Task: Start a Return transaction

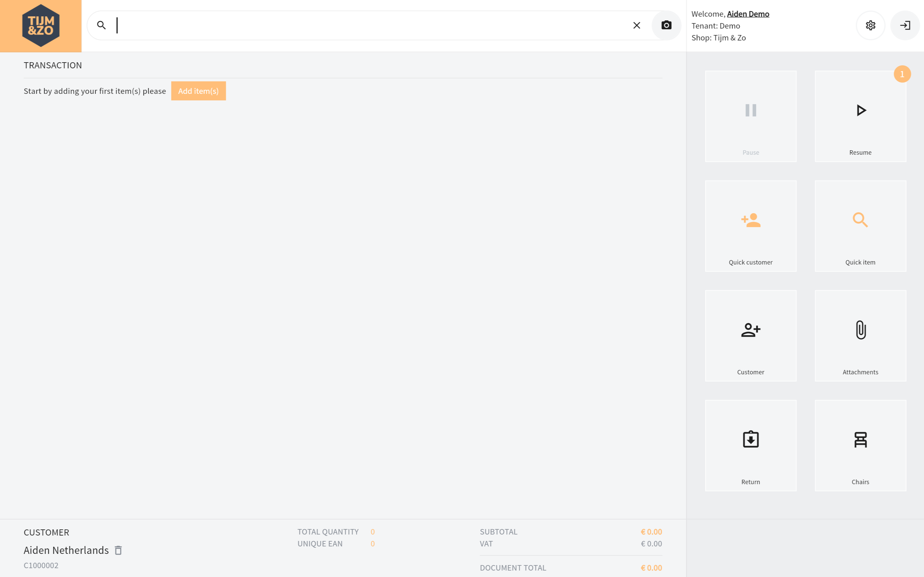Action: (x=750, y=445)
